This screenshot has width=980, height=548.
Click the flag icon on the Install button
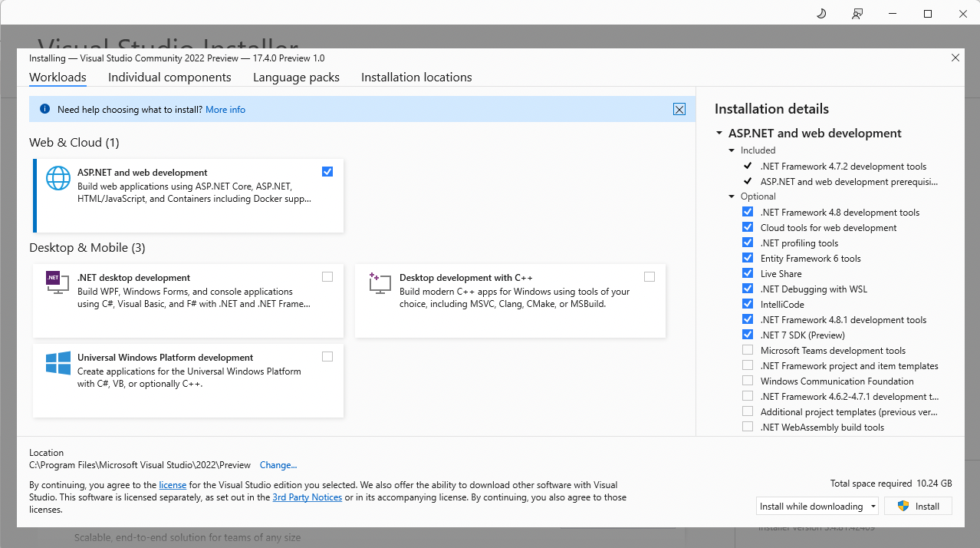(901, 505)
